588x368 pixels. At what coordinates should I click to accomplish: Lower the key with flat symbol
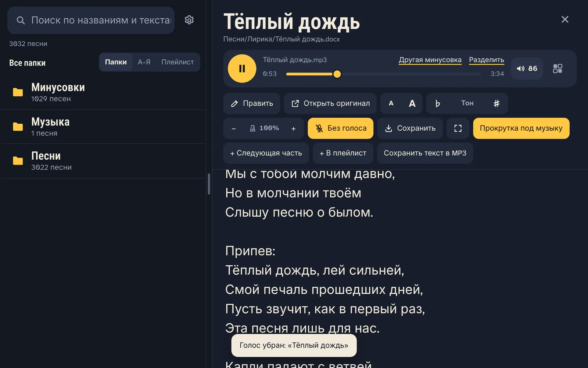[x=437, y=103]
